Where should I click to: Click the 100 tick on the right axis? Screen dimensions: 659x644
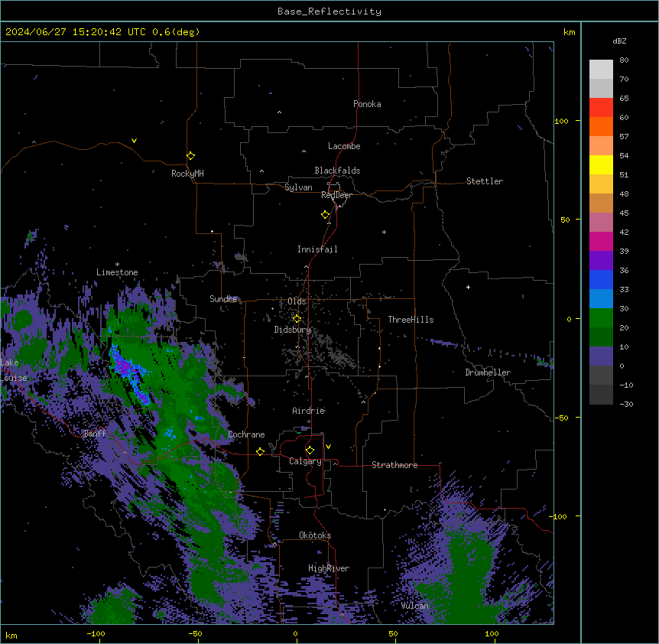[561, 121]
